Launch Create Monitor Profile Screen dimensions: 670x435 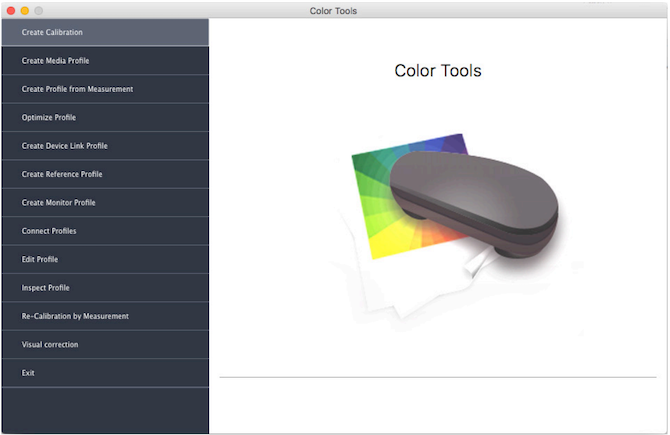104,202
